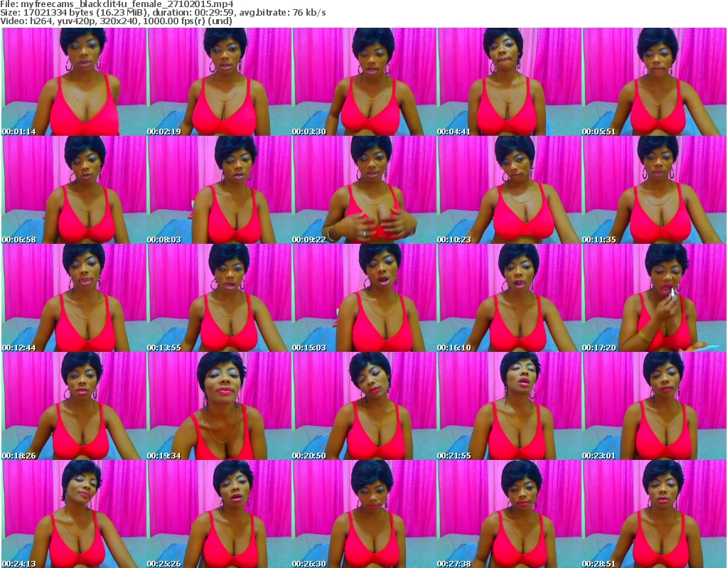Choose the frame timestamped 00:08:03
This screenshot has height=568, width=728.
[x=219, y=190]
